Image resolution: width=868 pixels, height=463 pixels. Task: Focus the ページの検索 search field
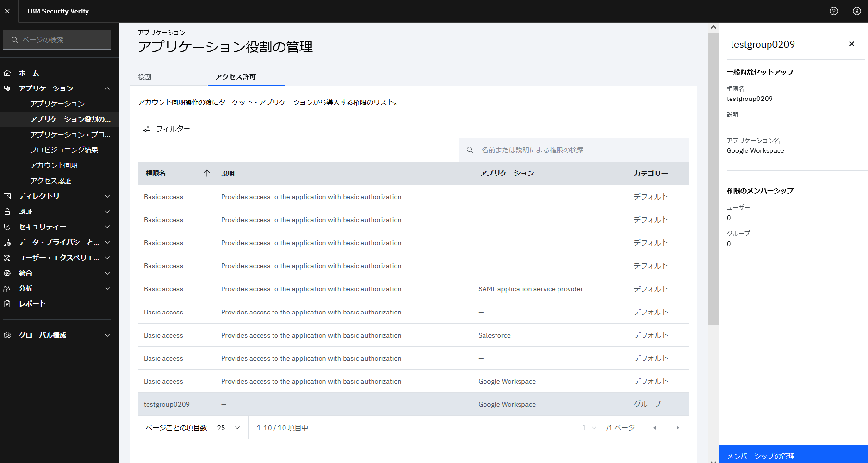57,40
